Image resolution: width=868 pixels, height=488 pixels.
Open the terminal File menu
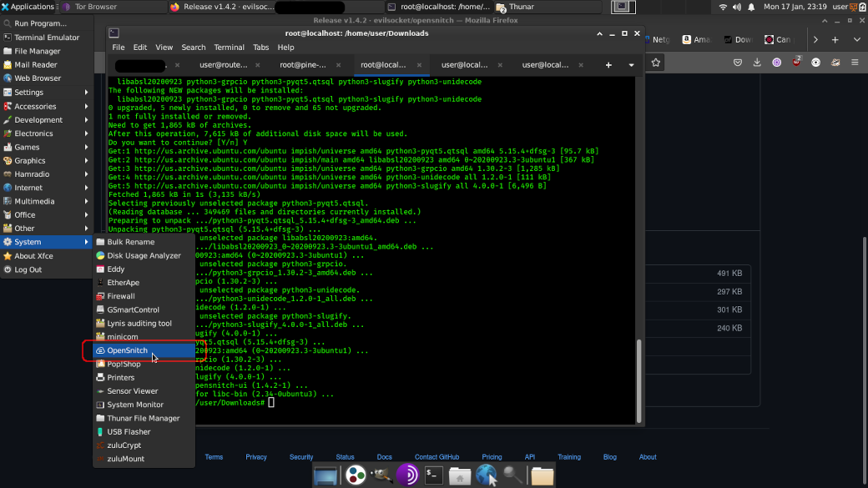click(x=119, y=48)
